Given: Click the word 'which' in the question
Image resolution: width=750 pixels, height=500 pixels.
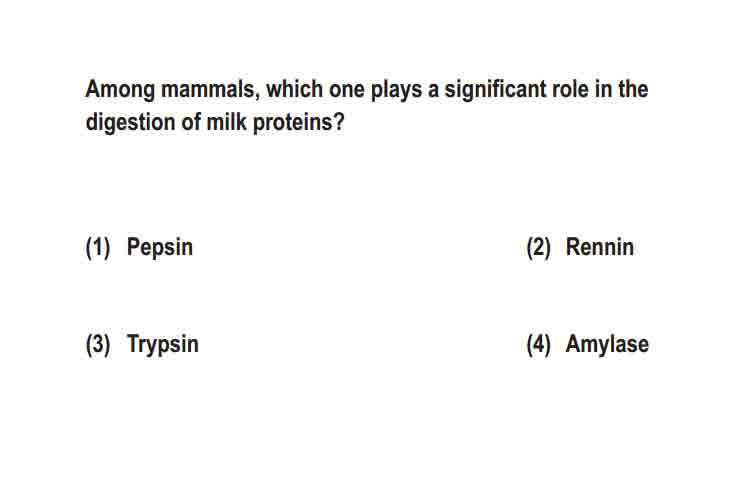Looking at the screenshot, I should click(294, 89).
